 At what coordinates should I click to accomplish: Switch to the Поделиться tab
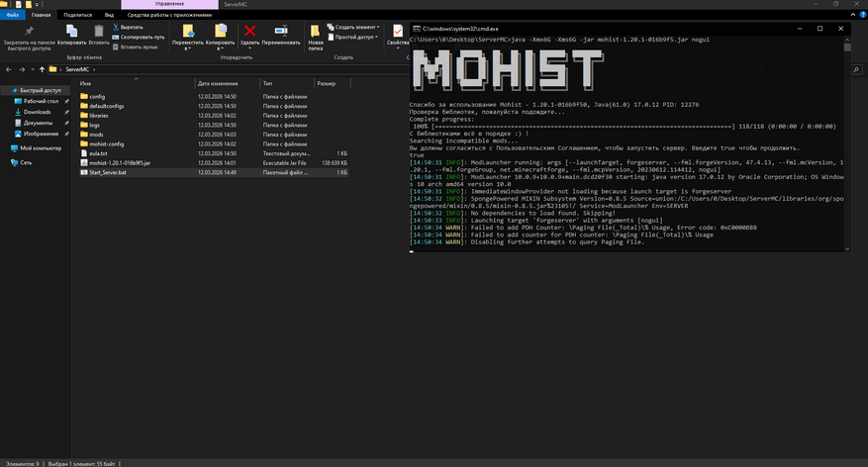(77, 15)
